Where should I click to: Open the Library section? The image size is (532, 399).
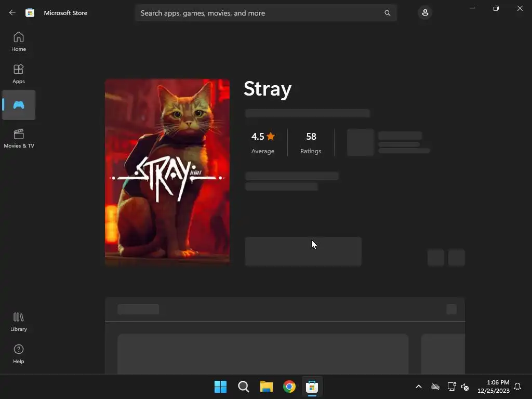(x=19, y=322)
